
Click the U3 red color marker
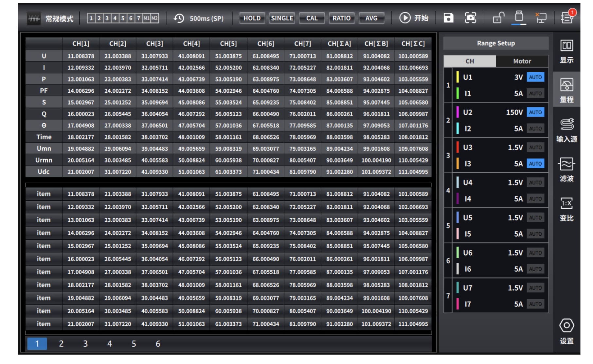pyautogui.click(x=458, y=147)
